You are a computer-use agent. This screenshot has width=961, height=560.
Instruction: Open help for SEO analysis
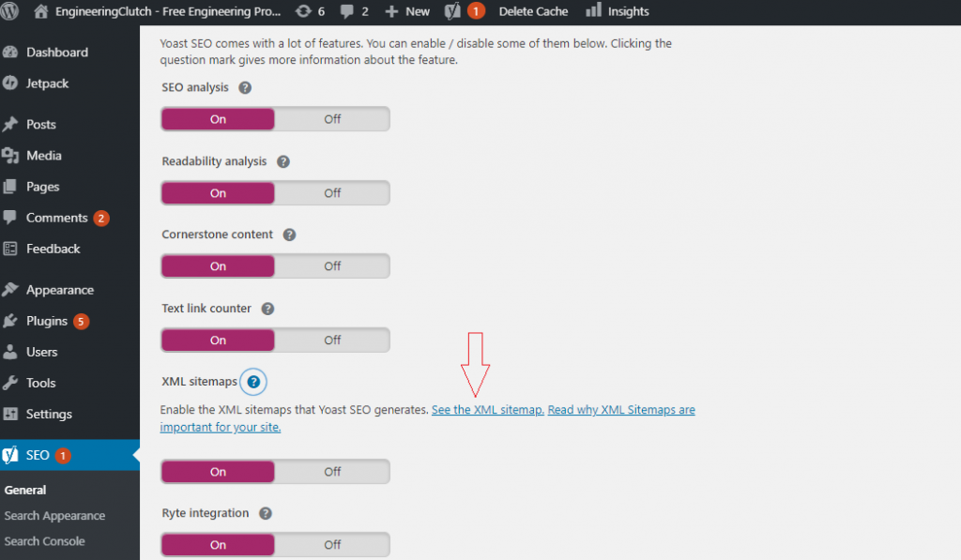coord(245,87)
